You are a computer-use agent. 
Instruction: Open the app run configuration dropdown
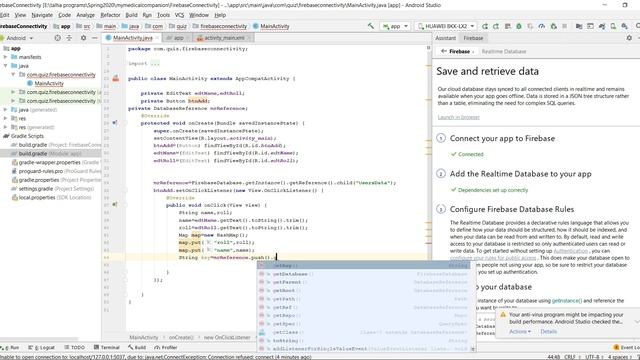[x=395, y=26]
